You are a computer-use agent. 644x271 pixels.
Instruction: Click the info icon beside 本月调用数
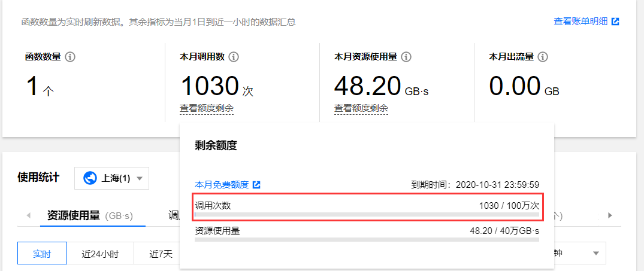point(234,57)
